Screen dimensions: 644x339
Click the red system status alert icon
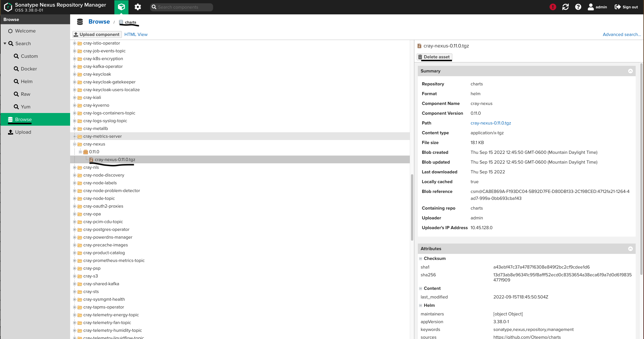(x=553, y=7)
